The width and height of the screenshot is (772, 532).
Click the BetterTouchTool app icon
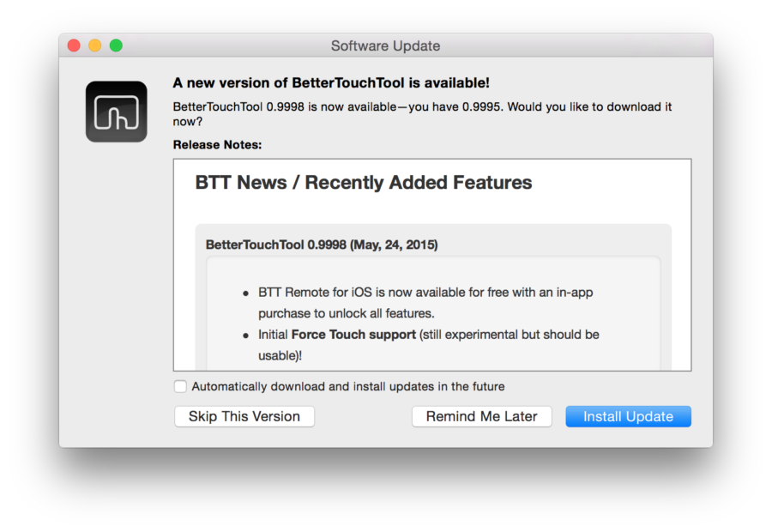[116, 112]
